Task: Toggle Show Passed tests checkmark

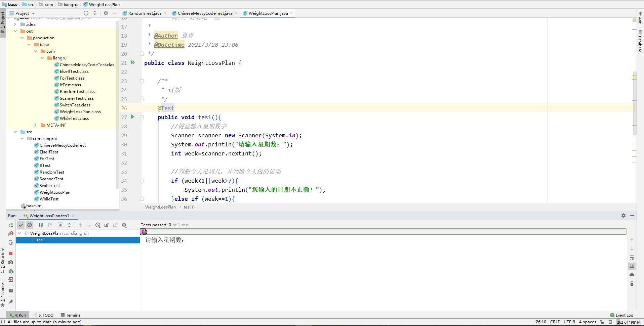Action: coord(21,225)
